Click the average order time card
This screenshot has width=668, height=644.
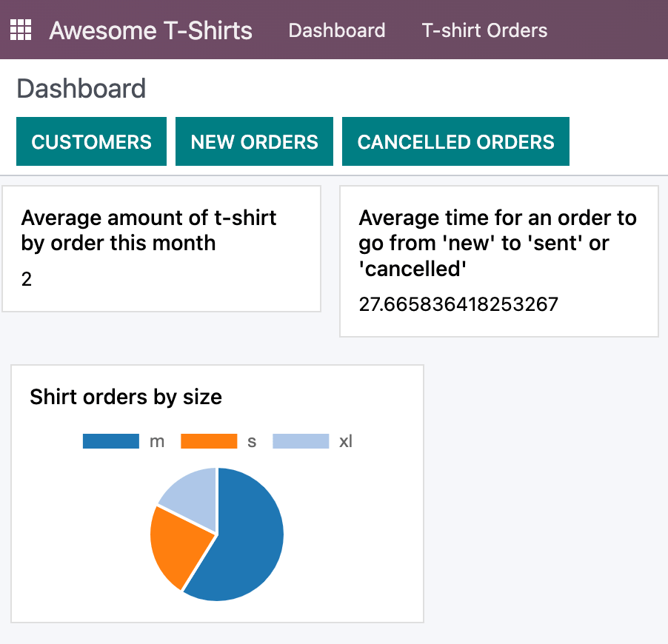pos(498,261)
